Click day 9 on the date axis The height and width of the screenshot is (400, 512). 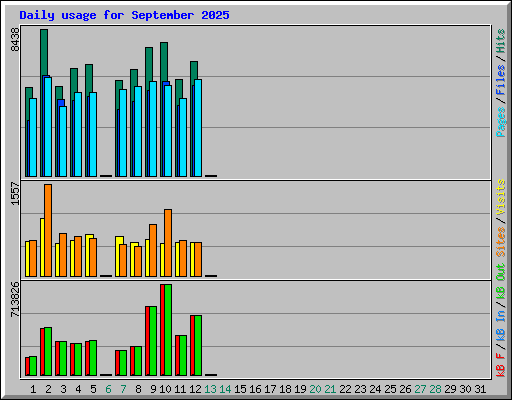click(153, 389)
